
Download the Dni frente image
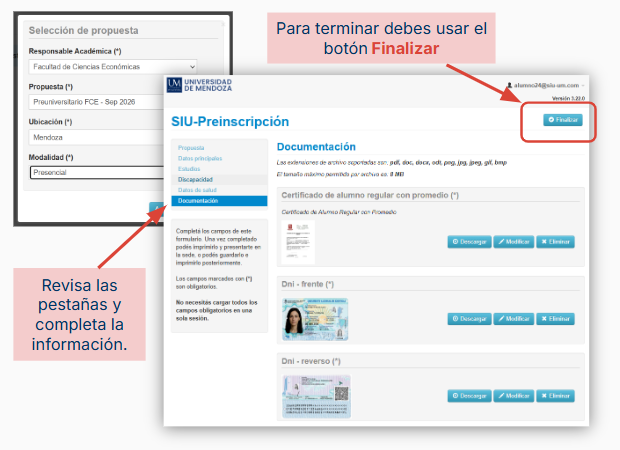coord(469,319)
